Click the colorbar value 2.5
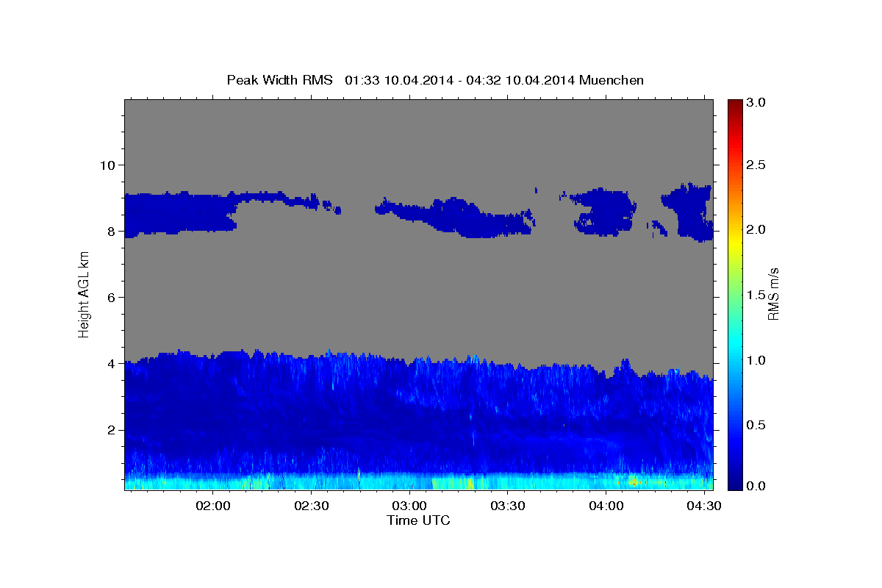Viewport: 882px width, 588px height. 757,165
